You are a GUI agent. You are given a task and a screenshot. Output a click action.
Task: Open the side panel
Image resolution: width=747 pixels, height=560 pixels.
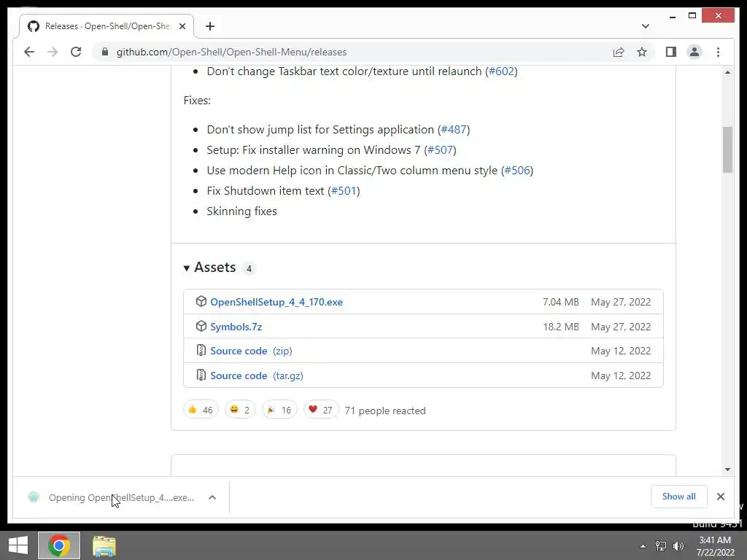(671, 52)
